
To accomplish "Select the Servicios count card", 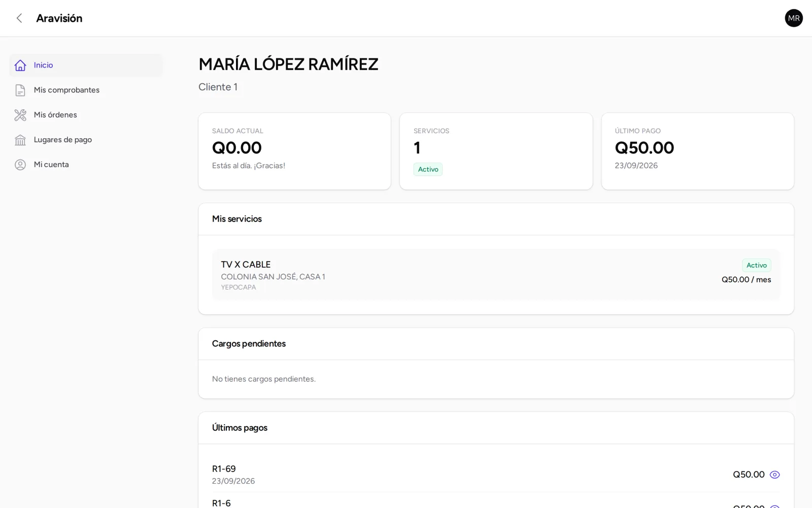I will point(496,151).
